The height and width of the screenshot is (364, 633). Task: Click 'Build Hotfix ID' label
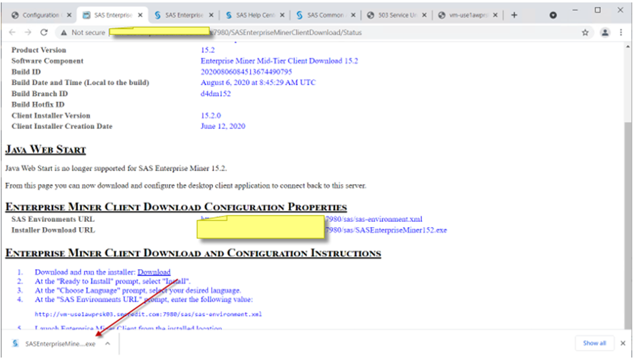pyautogui.click(x=38, y=104)
